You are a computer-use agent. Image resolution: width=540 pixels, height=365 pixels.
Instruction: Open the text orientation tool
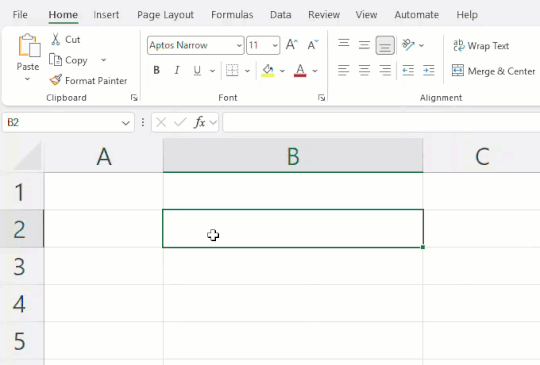[x=408, y=45]
